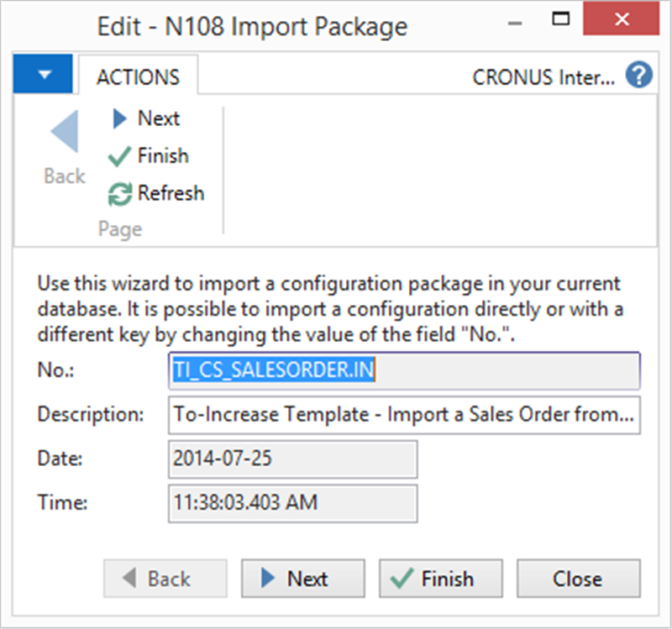Minimize the Import Package window
The image size is (672, 629).
515,24
